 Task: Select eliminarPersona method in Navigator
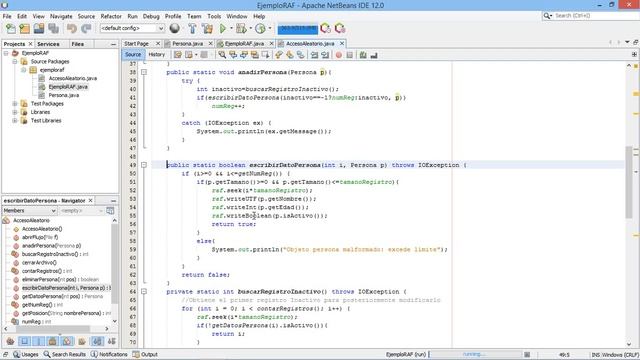60,280
